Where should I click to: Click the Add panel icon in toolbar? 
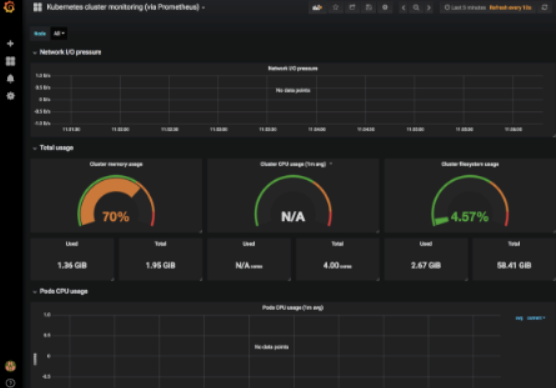click(317, 7)
